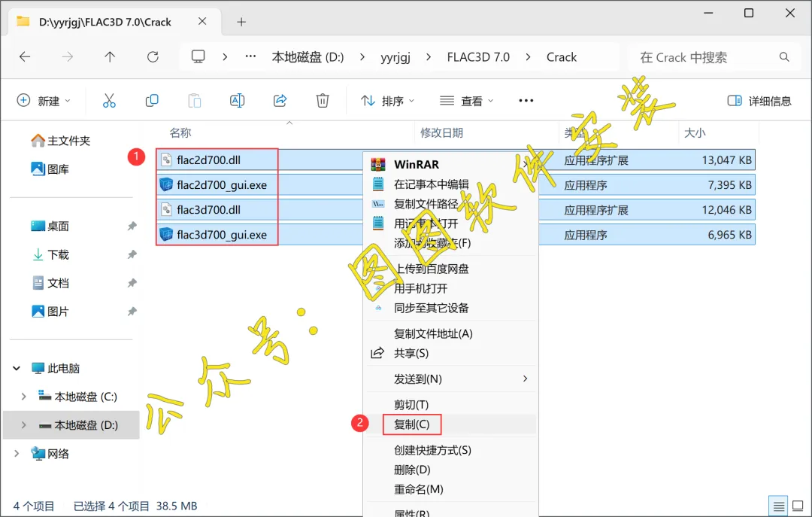Select file flac2d700_gui.exe
Screen dimensions: 812x517
click(x=222, y=185)
